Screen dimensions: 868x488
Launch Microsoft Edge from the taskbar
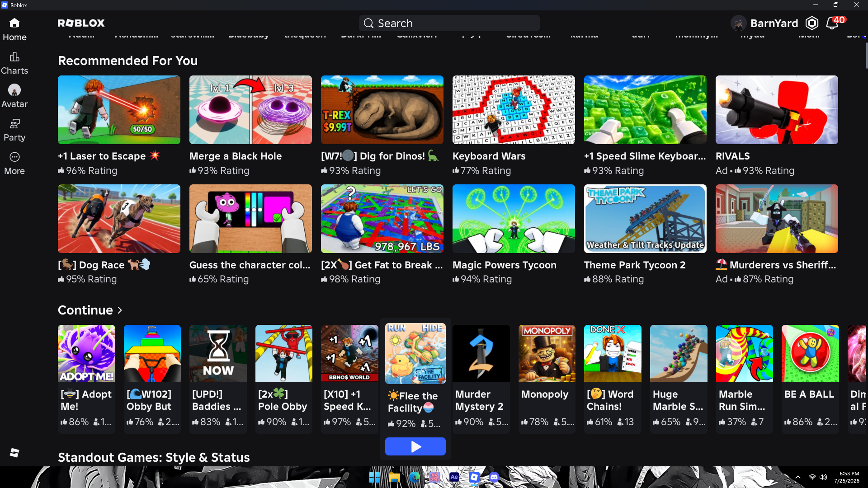tap(415, 477)
